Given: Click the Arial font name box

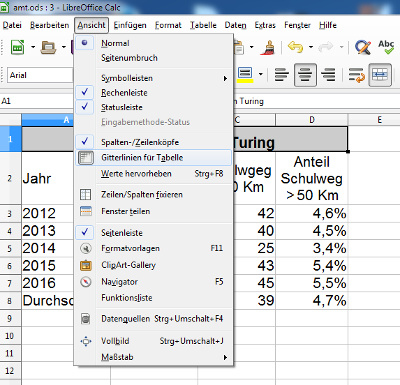Looking at the screenshot, I should click(x=40, y=75).
